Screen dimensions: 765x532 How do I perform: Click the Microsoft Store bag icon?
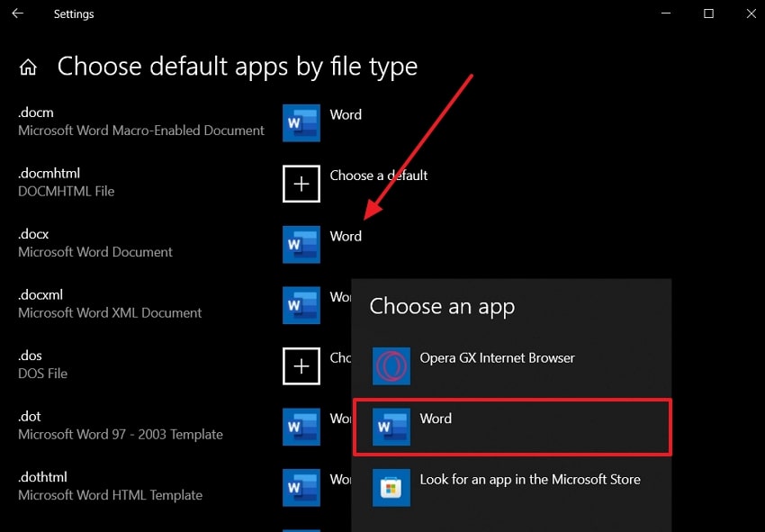[391, 488]
